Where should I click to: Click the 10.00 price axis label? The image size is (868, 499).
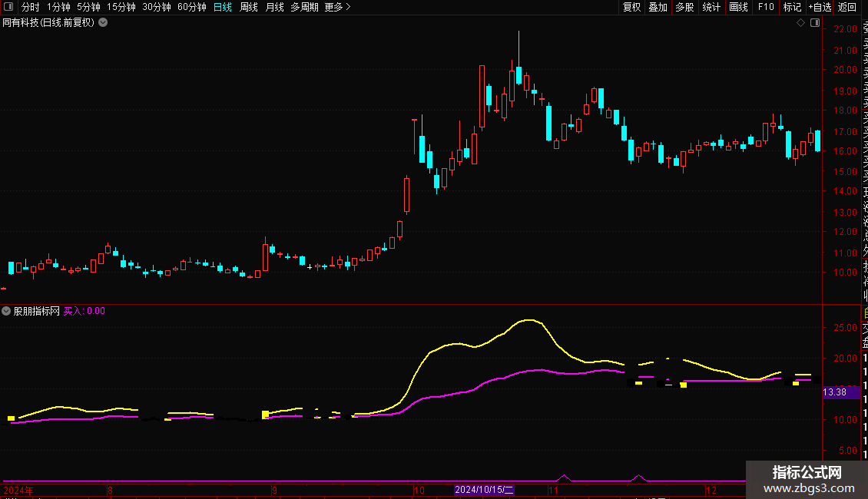pos(845,273)
